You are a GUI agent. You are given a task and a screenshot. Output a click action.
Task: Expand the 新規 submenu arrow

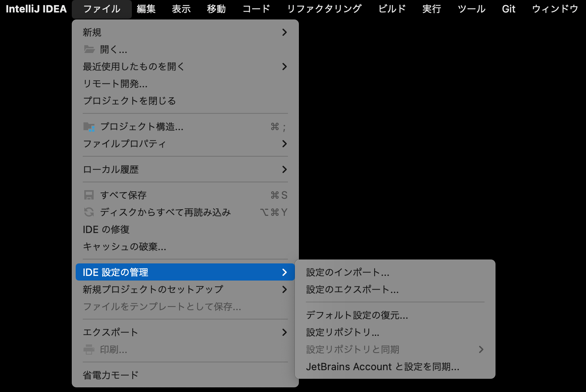pyautogui.click(x=284, y=32)
